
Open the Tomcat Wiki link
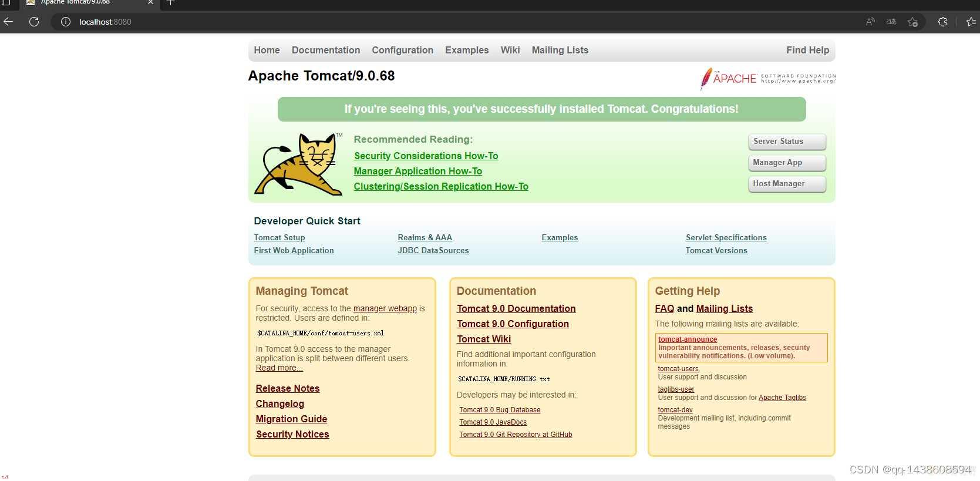pos(484,339)
